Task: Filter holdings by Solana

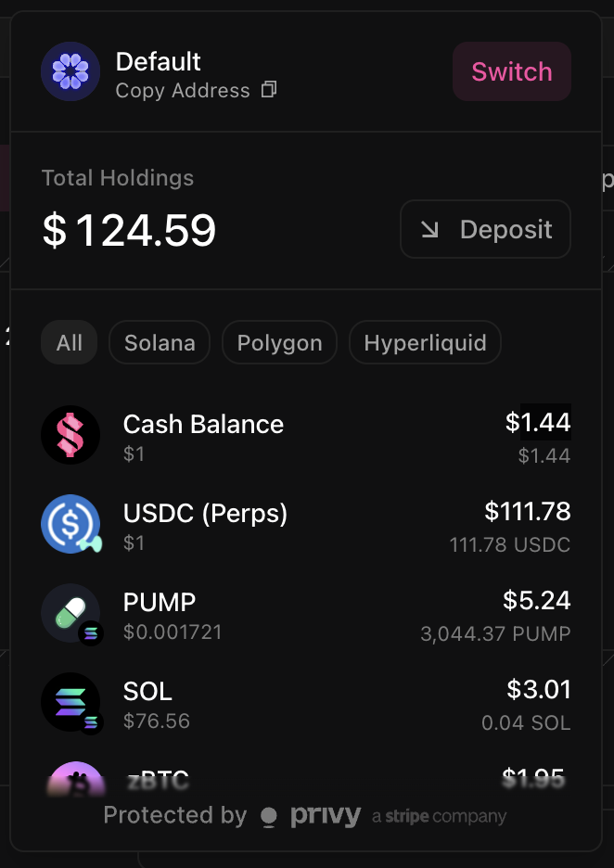Action: (x=160, y=343)
